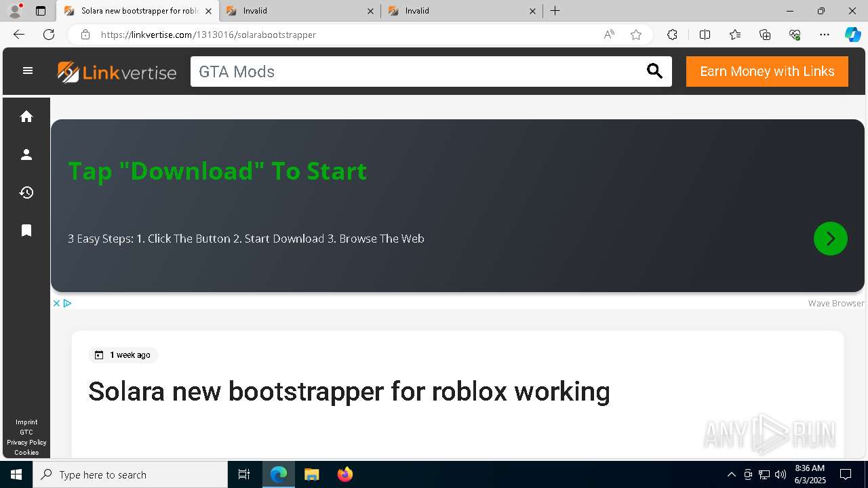The height and width of the screenshot is (488, 868).
Task: Launch Firefox from taskbar
Action: pyautogui.click(x=345, y=474)
